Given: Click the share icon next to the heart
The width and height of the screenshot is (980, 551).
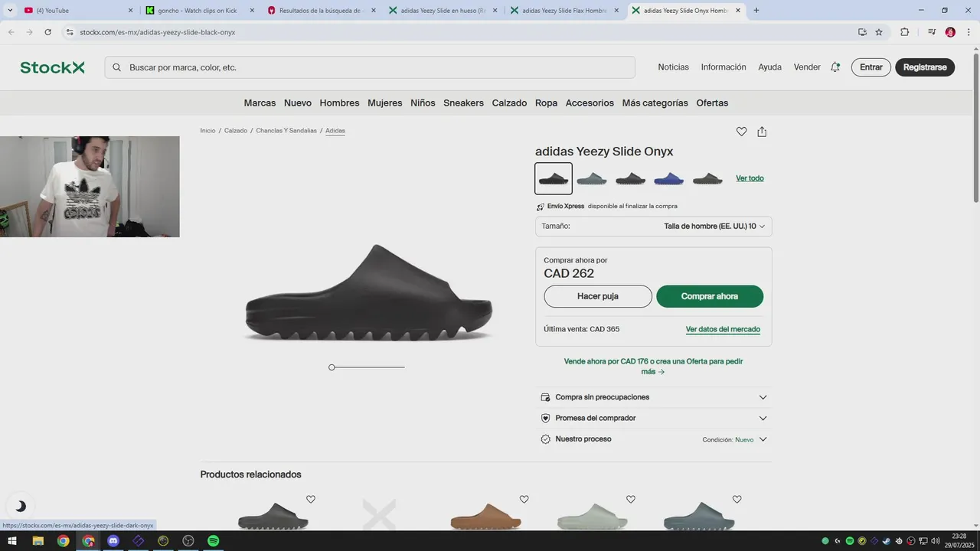Looking at the screenshot, I should 762,132.
